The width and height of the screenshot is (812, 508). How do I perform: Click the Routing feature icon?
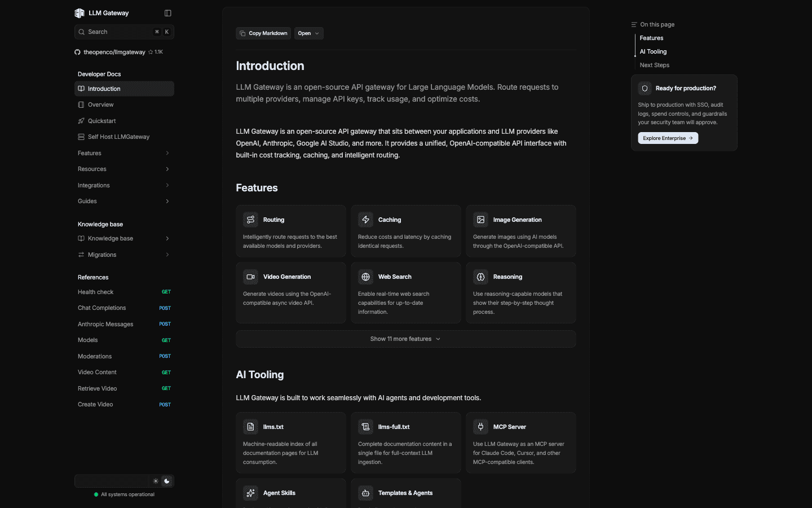tap(251, 220)
